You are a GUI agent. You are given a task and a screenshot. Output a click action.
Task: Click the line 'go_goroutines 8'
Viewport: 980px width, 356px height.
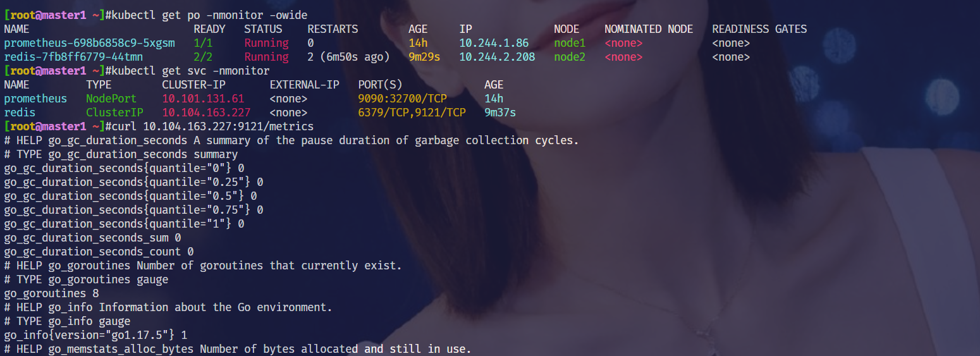(51, 293)
